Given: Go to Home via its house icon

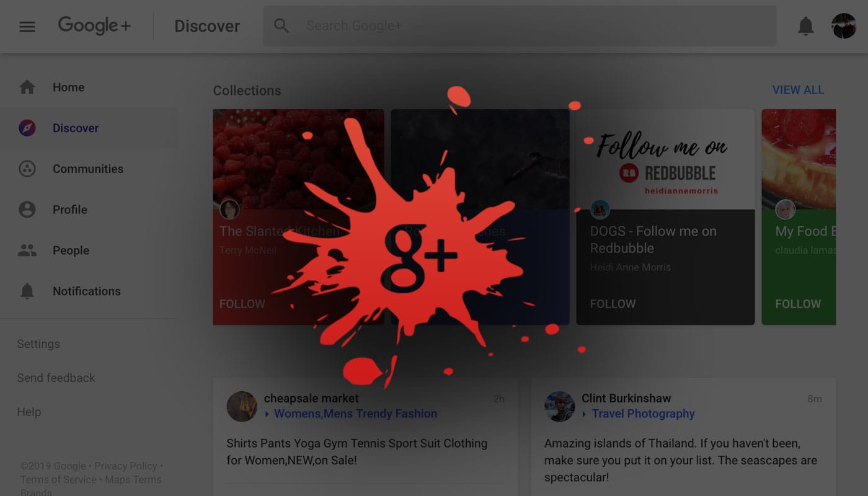Looking at the screenshot, I should (27, 87).
